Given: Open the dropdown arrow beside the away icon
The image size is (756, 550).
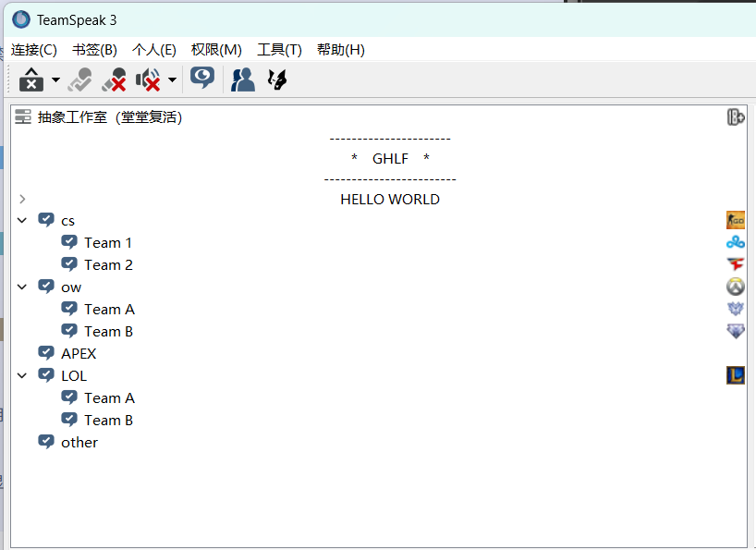Looking at the screenshot, I should click(x=56, y=79).
